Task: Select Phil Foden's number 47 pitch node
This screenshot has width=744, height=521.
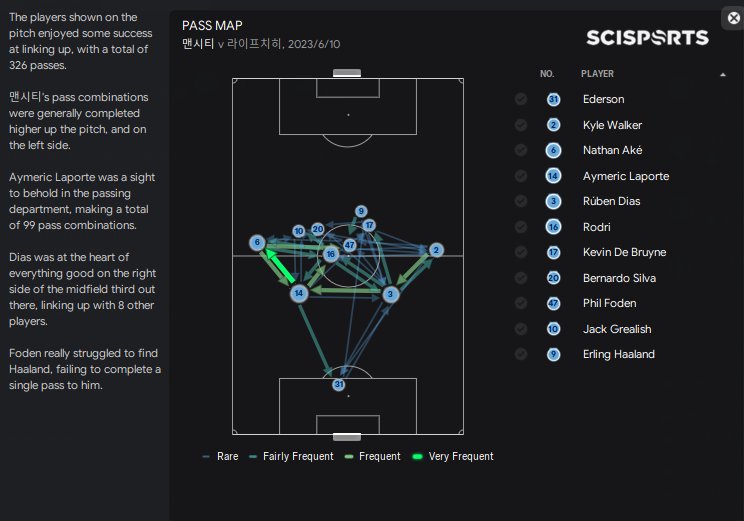Action: tap(350, 245)
